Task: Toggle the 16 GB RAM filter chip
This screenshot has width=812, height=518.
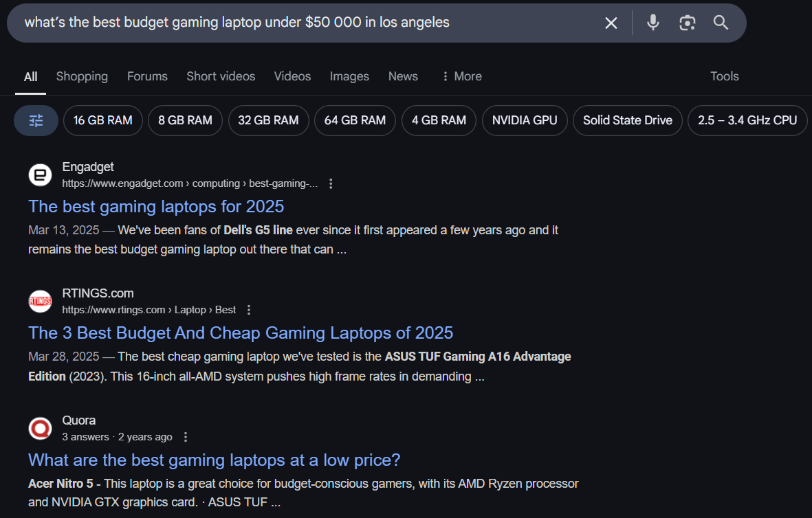Action: click(x=102, y=120)
